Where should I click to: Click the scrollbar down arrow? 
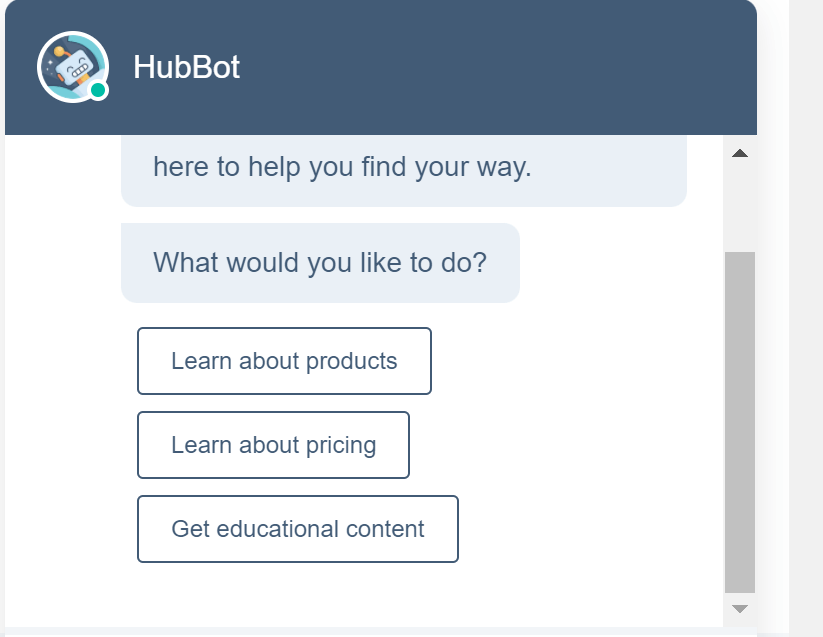point(740,607)
